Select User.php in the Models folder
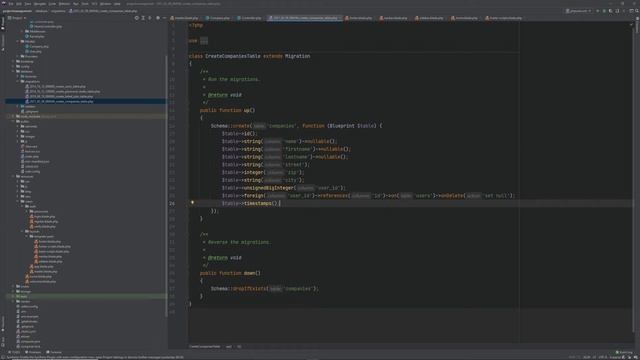The image size is (640, 360). tap(33, 51)
